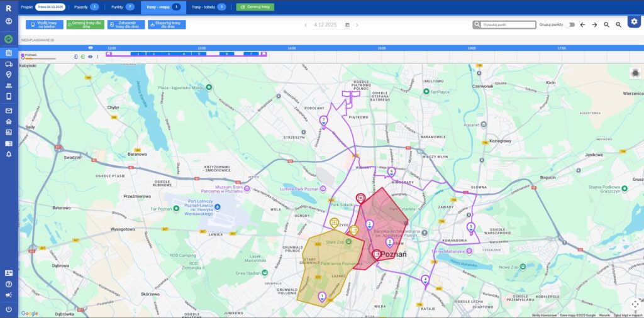Click the power logout icon
The height and width of the screenshot is (318, 644).
pos(9,309)
